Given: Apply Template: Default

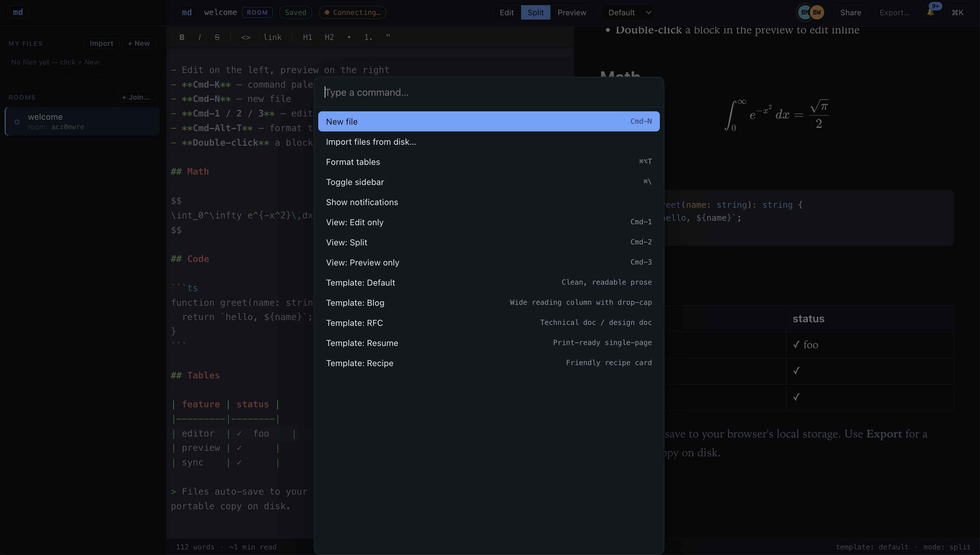Looking at the screenshot, I should tap(489, 282).
